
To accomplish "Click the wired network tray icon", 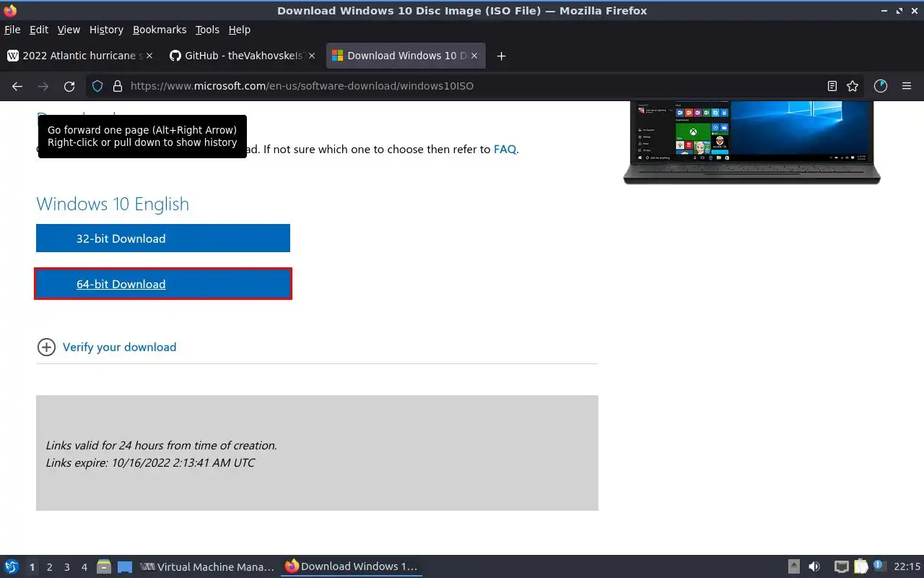I will point(841,567).
